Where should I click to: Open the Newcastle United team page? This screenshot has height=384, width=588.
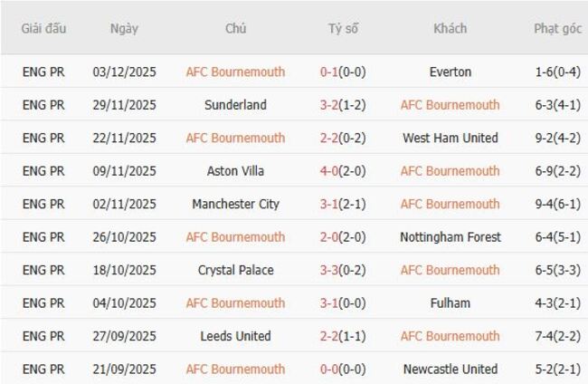click(450, 370)
